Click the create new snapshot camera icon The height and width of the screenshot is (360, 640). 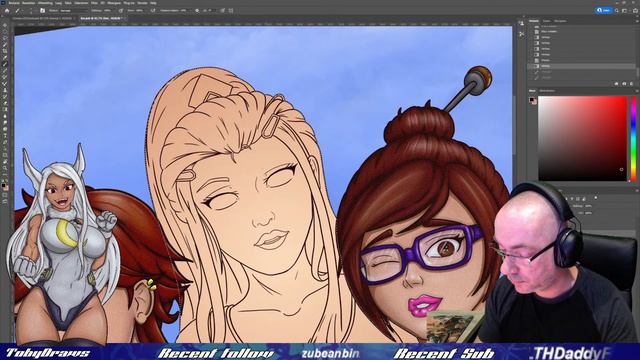[x=624, y=84]
